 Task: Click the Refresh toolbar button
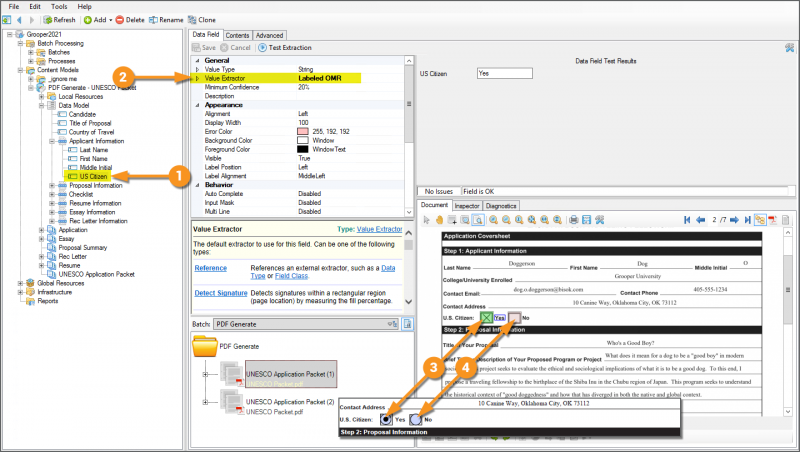pyautogui.click(x=60, y=20)
